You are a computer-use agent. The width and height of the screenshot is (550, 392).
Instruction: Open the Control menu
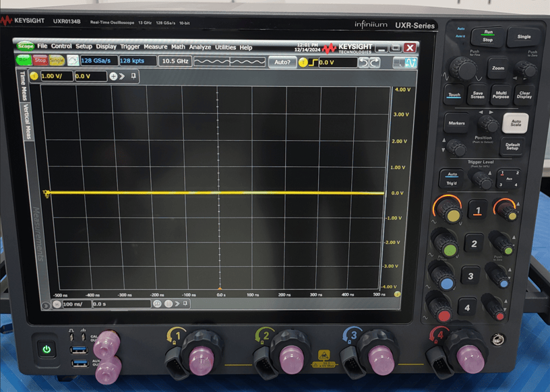(61, 46)
